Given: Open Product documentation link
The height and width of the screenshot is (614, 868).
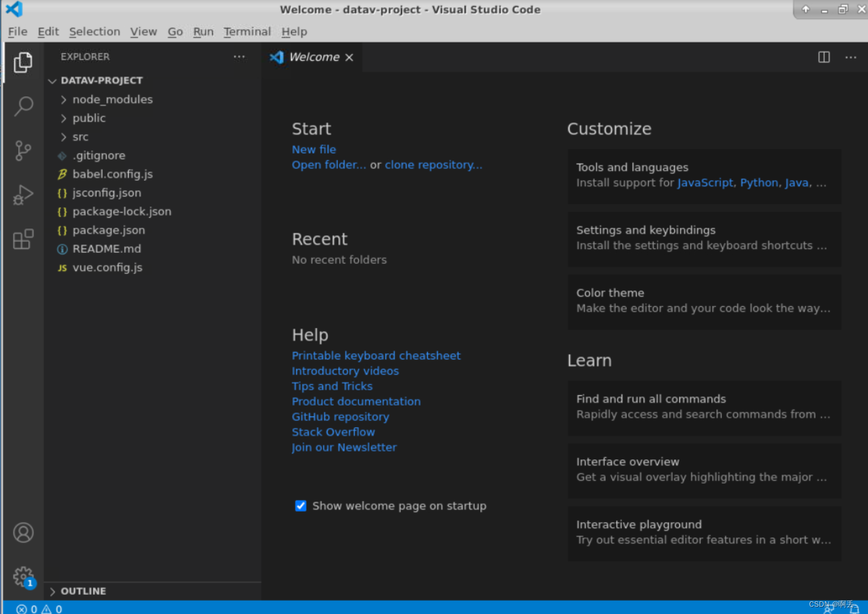Looking at the screenshot, I should (x=356, y=401).
